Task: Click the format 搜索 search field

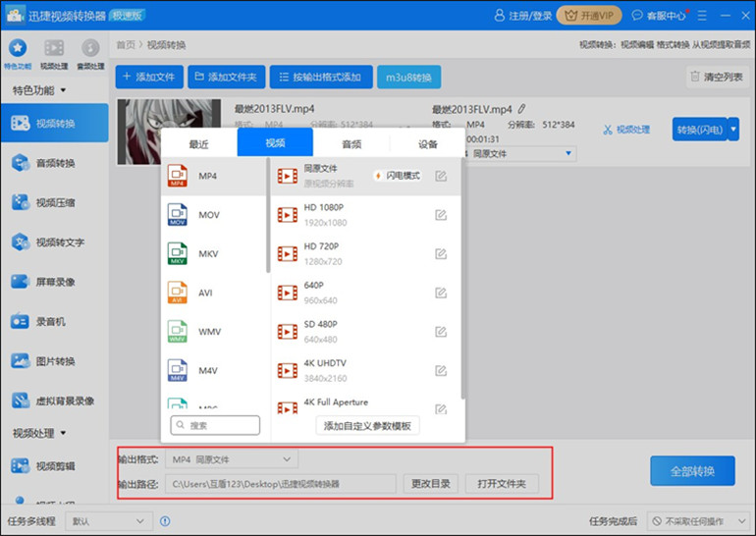Action: pyautogui.click(x=215, y=425)
